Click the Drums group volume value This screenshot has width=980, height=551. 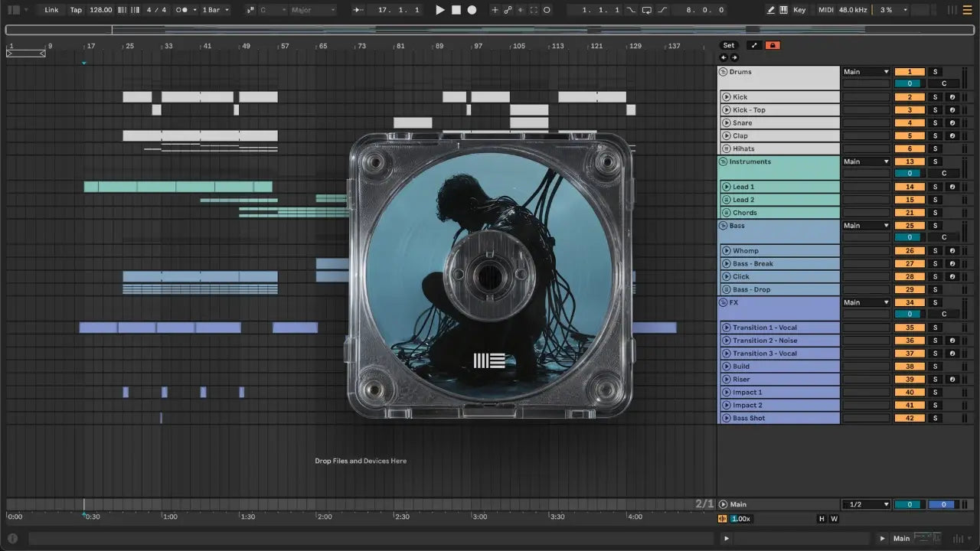(x=910, y=83)
